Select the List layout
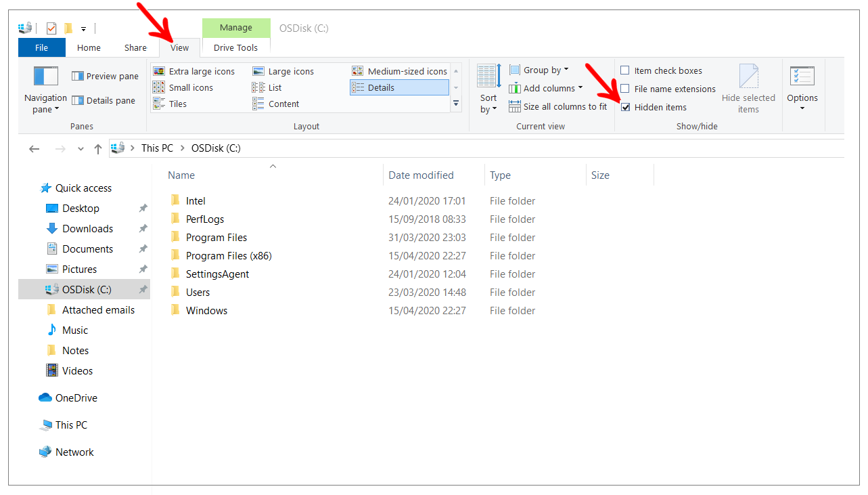Viewport: 868px width, 495px height. (x=267, y=87)
